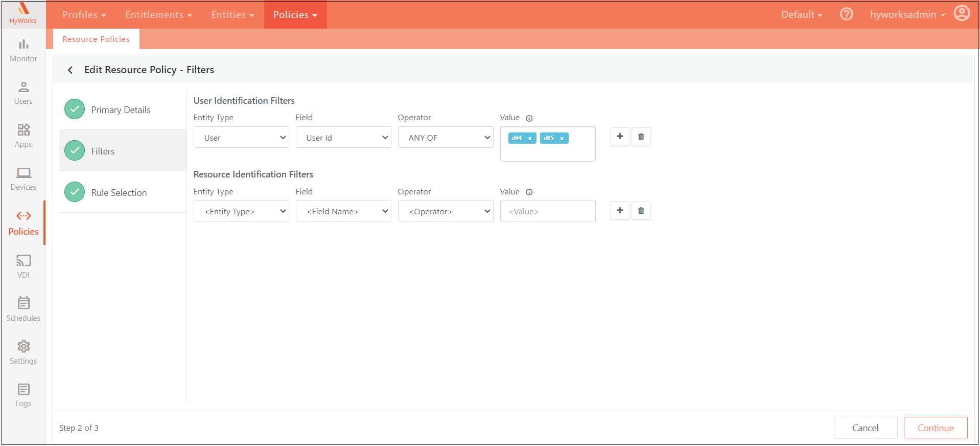Open Apps from the sidebar

point(24,137)
